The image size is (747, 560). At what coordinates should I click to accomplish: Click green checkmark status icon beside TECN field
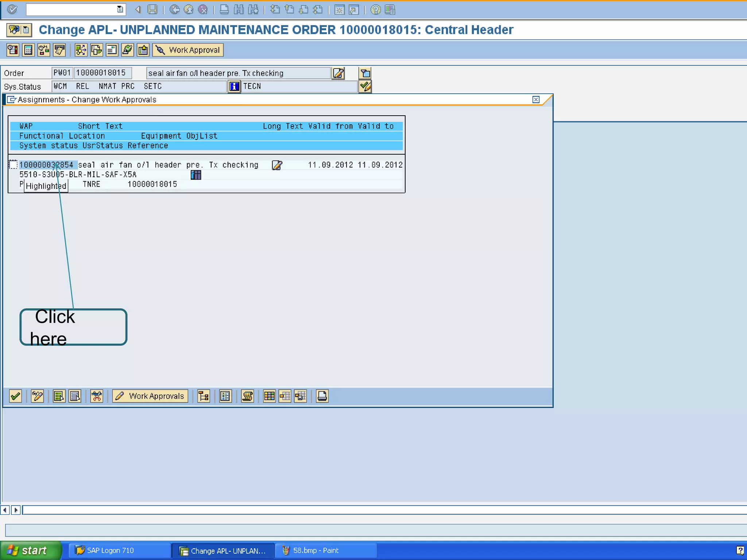pos(365,86)
